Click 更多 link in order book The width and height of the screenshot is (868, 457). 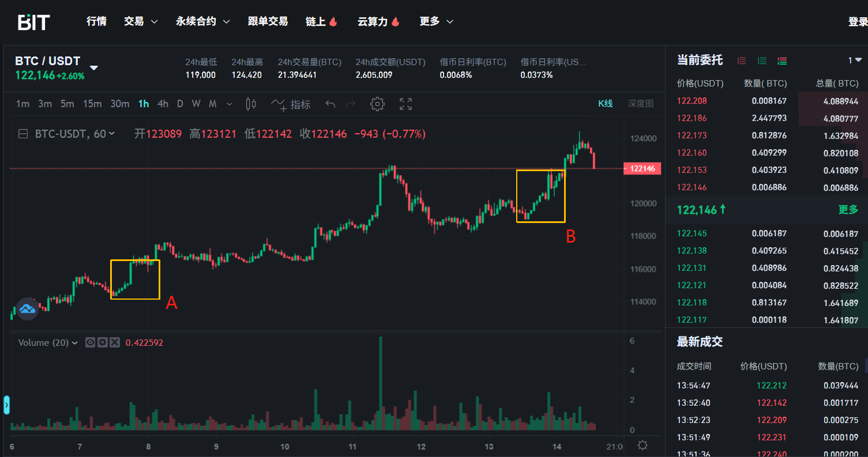coord(848,210)
